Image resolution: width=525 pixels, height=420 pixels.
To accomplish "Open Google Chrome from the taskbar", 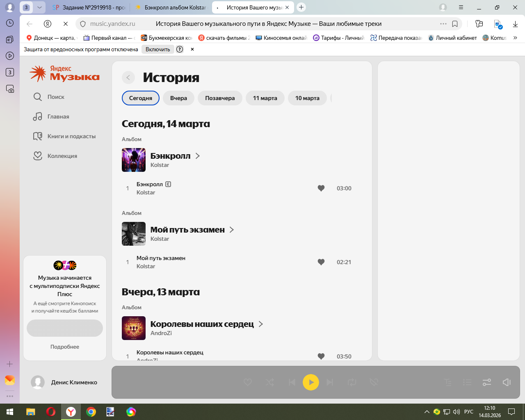I will point(91,412).
